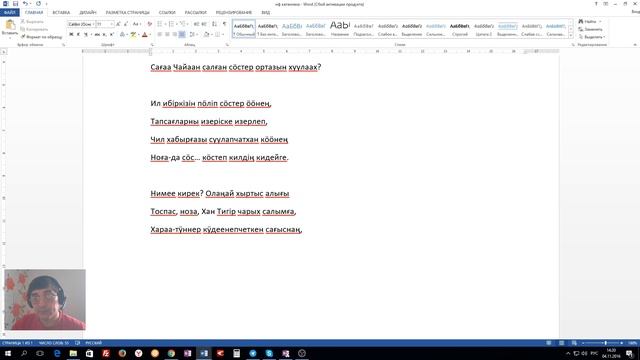The width and height of the screenshot is (640, 360).
Task: Open the Выделить (Select) dropdown
Action: (591, 37)
